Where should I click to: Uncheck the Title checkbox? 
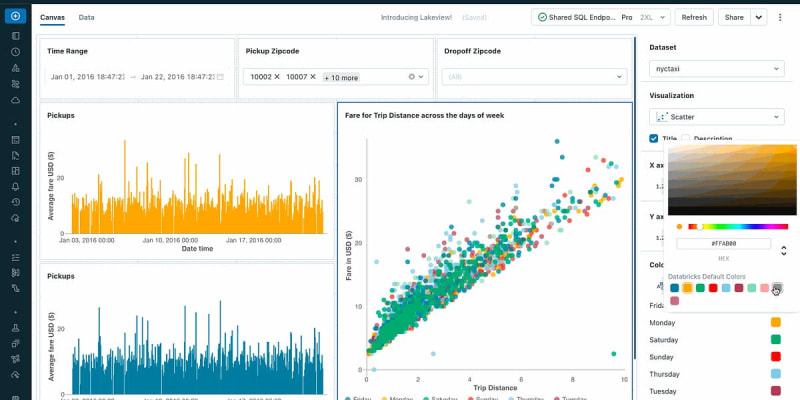654,138
